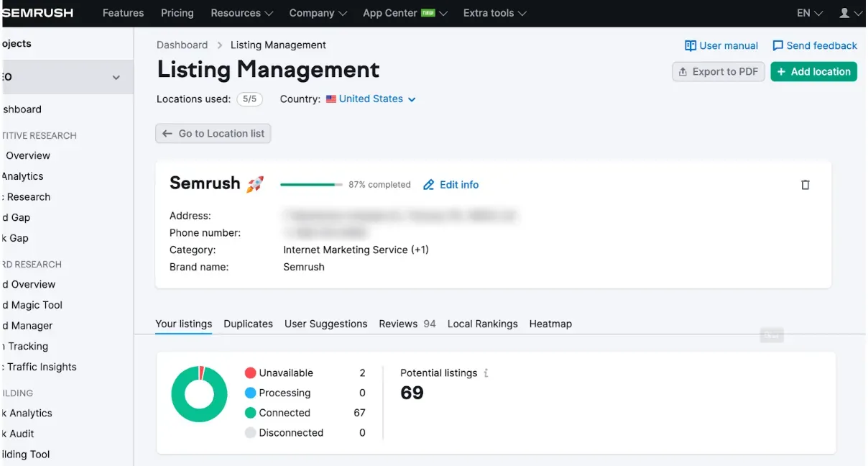This screenshot has height=466, width=868.
Task: Click the green Connected legend dot
Action: click(x=250, y=413)
